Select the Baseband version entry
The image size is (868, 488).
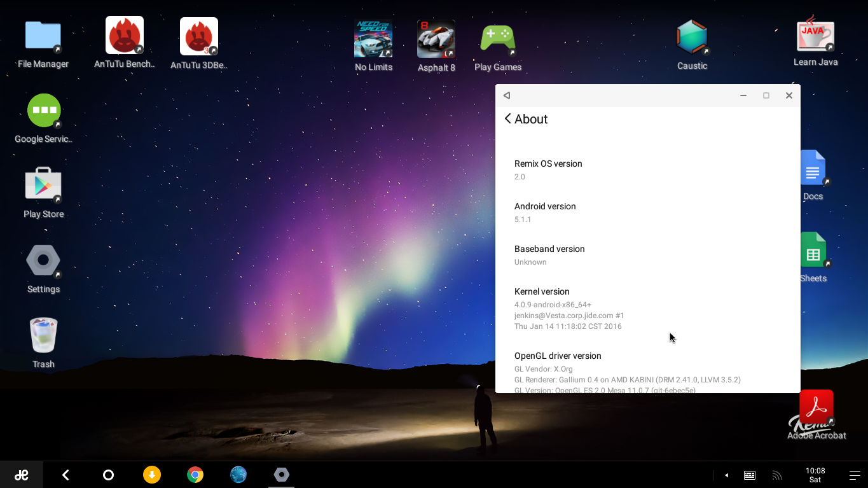pyautogui.click(x=648, y=255)
